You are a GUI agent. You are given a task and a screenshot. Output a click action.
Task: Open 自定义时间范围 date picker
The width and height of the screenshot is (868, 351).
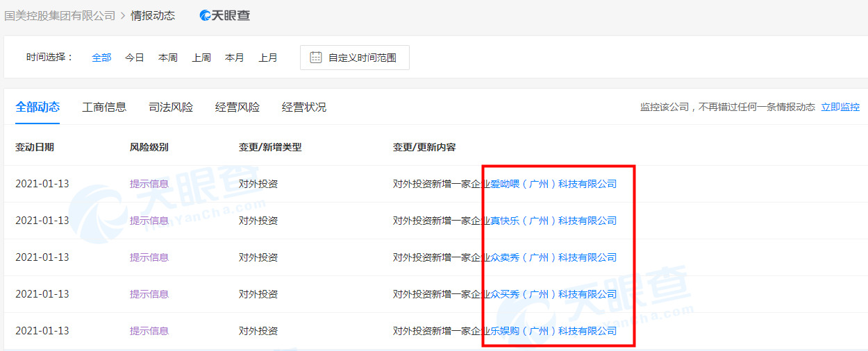pyautogui.click(x=355, y=58)
